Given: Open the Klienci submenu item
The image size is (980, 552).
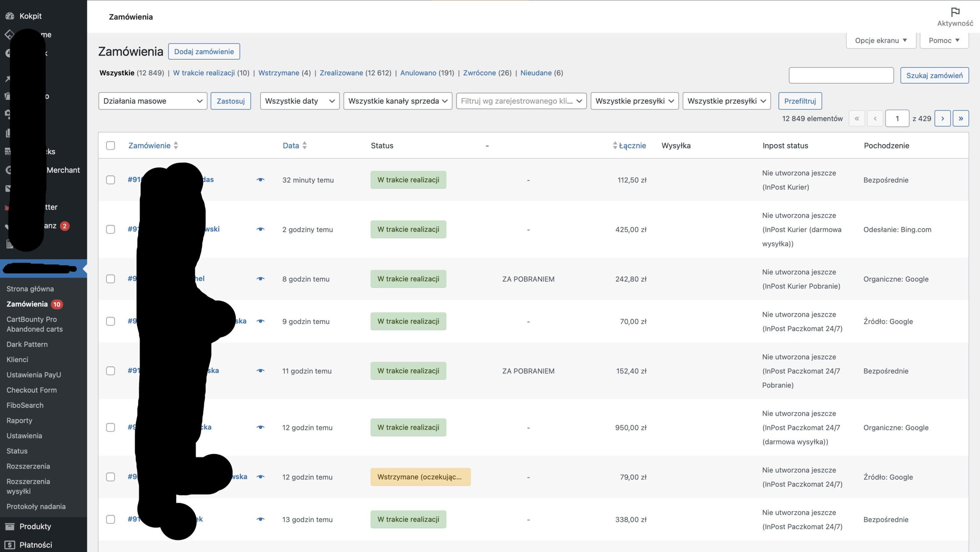Looking at the screenshot, I should pyautogui.click(x=17, y=360).
